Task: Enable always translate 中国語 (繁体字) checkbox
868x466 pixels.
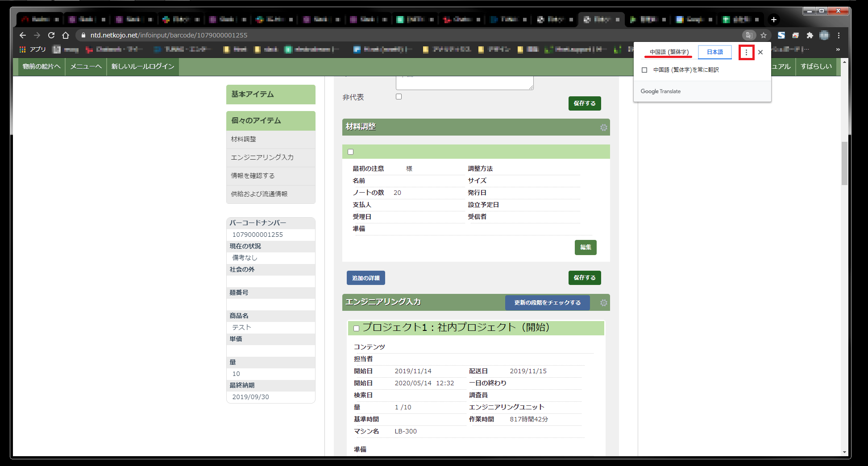Action: tap(644, 70)
